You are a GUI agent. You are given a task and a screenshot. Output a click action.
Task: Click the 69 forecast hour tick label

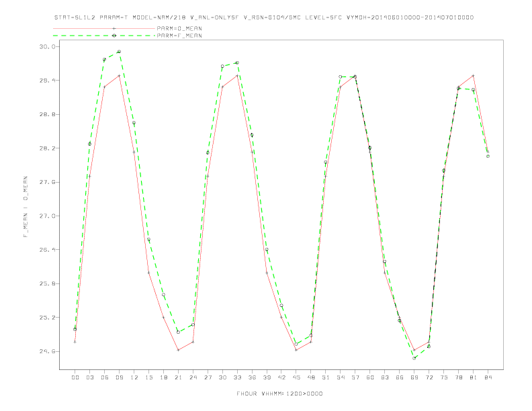tap(414, 377)
